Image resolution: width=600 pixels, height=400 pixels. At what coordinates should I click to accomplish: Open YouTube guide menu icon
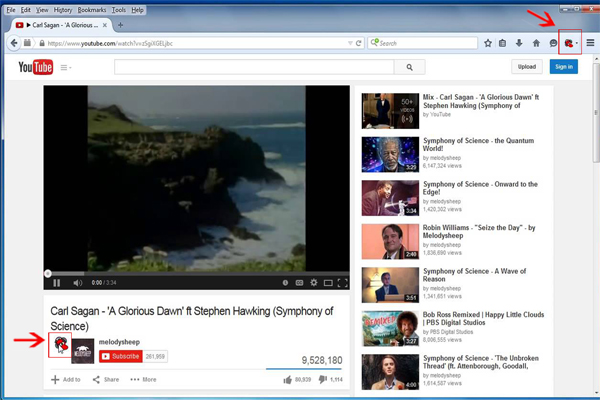point(65,68)
